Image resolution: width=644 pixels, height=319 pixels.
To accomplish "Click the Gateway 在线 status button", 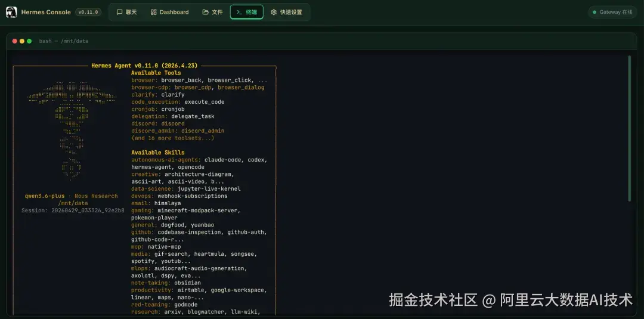I will (612, 13).
